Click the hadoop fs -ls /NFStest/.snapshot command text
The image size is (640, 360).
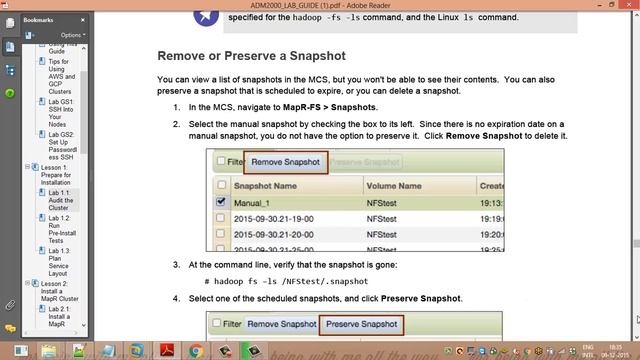pos(286,281)
